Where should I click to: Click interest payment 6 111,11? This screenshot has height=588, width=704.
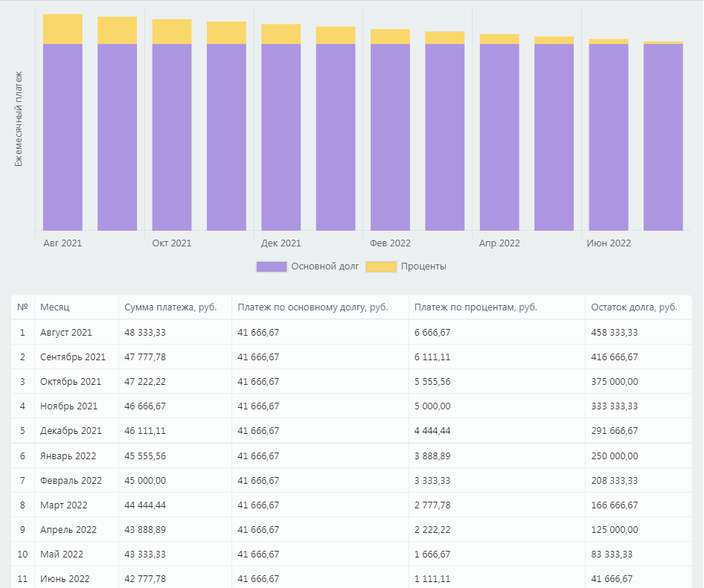pyautogui.click(x=432, y=357)
